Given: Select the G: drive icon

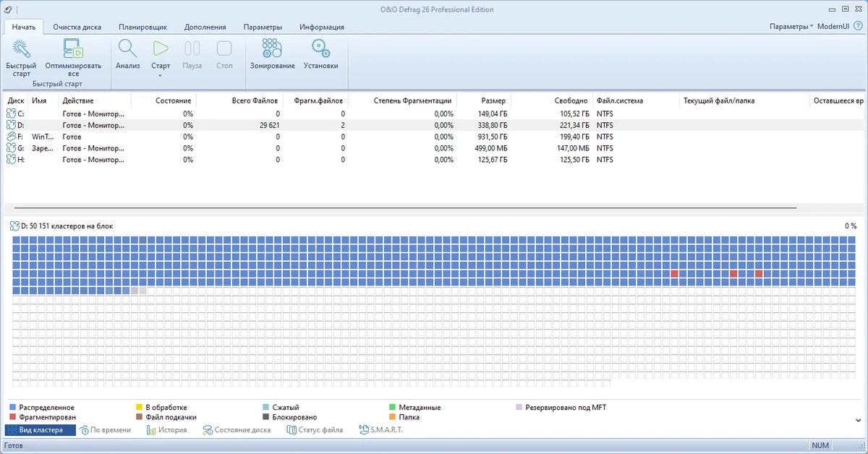Looking at the screenshot, I should coord(11,148).
